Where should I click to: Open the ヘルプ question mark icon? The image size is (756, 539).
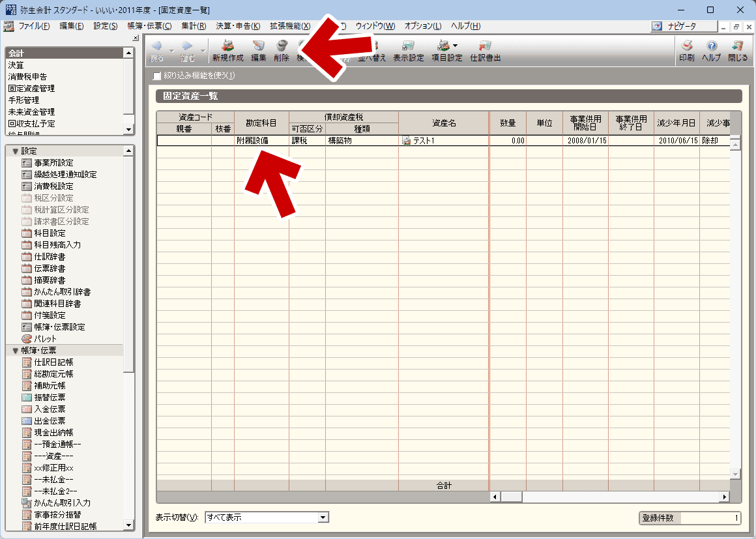point(711,51)
